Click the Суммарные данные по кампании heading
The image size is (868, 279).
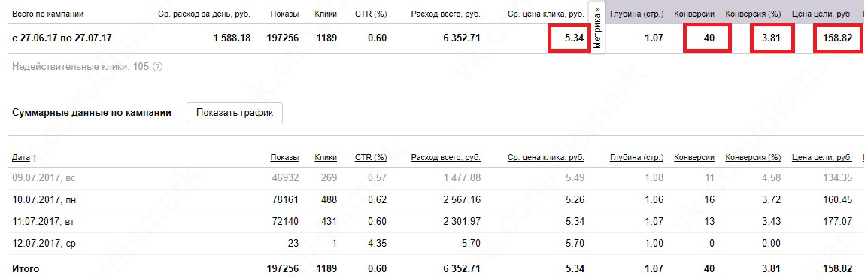(91, 112)
